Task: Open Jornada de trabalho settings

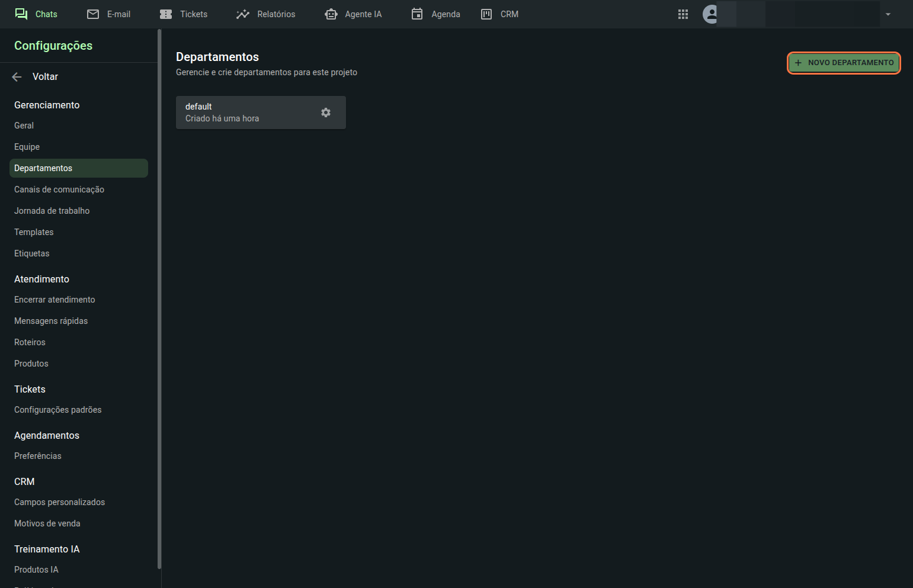Action: 52,211
